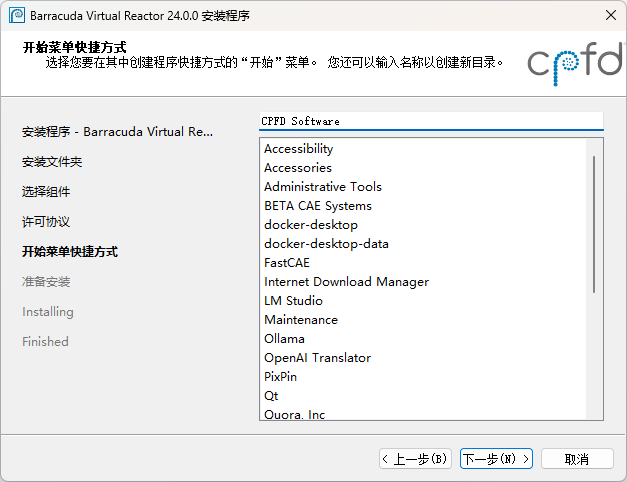Close the installer window
627x482 pixels.
point(609,15)
